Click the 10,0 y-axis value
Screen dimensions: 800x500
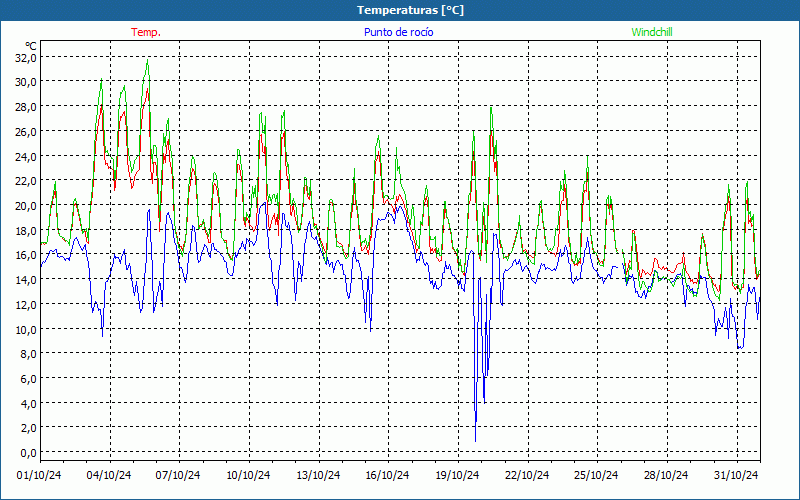point(26,329)
